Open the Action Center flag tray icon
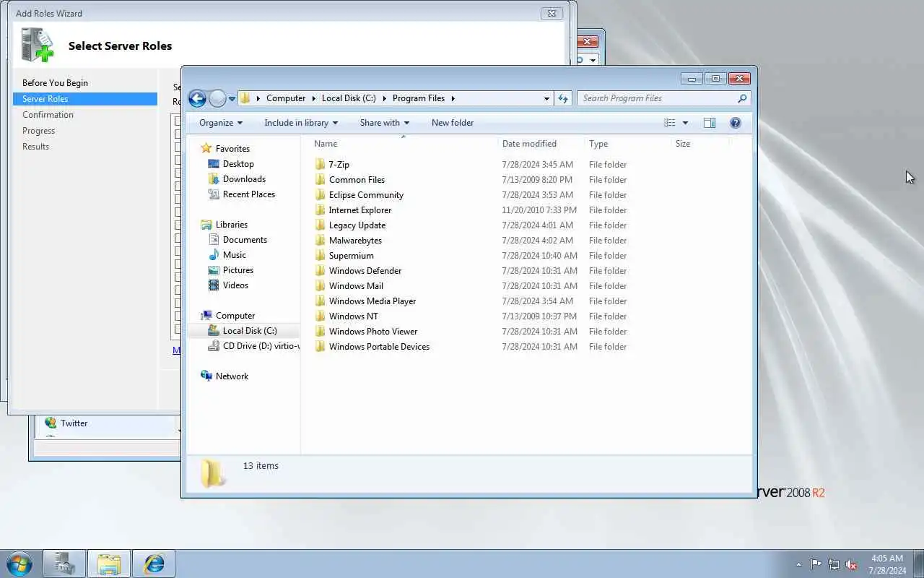 (816, 564)
